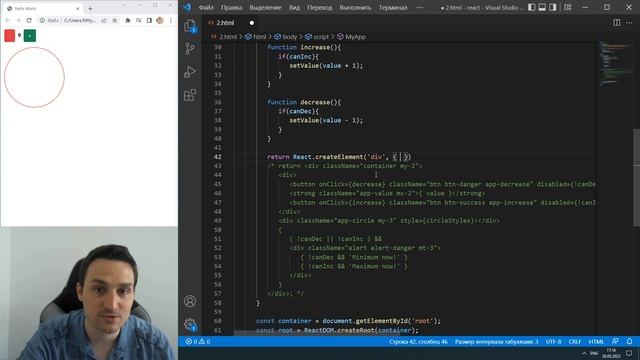640x360 pixels.
Task: Click the VS Code logo icon
Action: point(187,7)
